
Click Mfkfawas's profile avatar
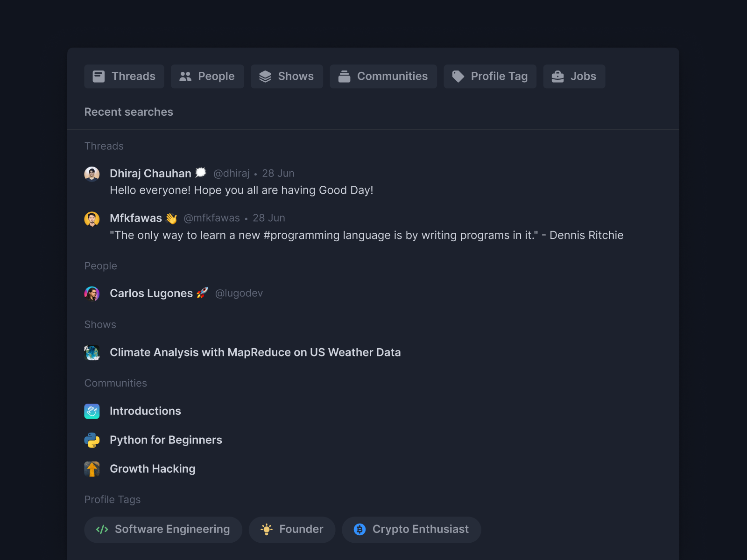tap(92, 218)
